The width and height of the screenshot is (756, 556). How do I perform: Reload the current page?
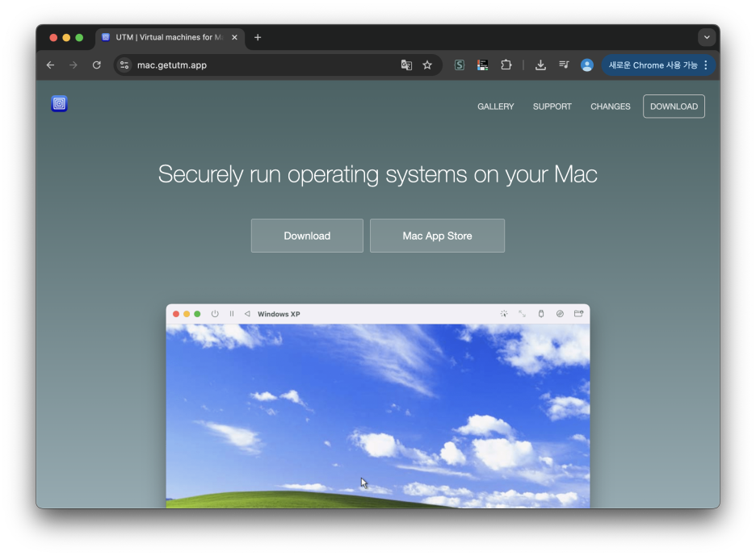coord(96,65)
